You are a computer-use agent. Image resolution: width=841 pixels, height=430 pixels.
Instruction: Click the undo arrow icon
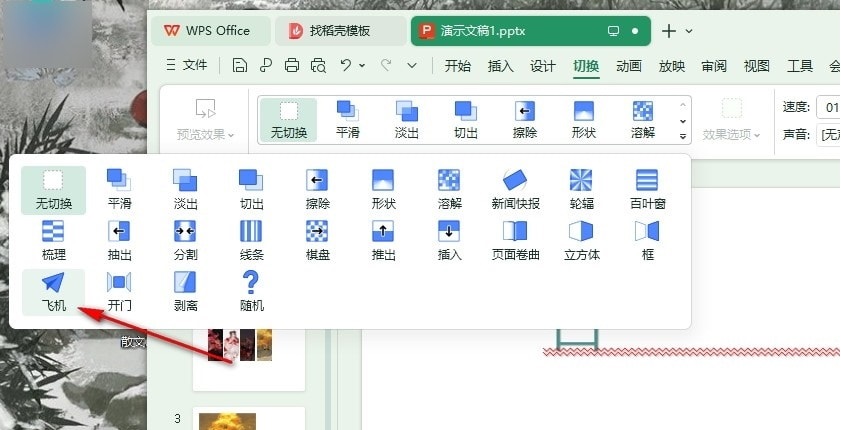(x=345, y=66)
